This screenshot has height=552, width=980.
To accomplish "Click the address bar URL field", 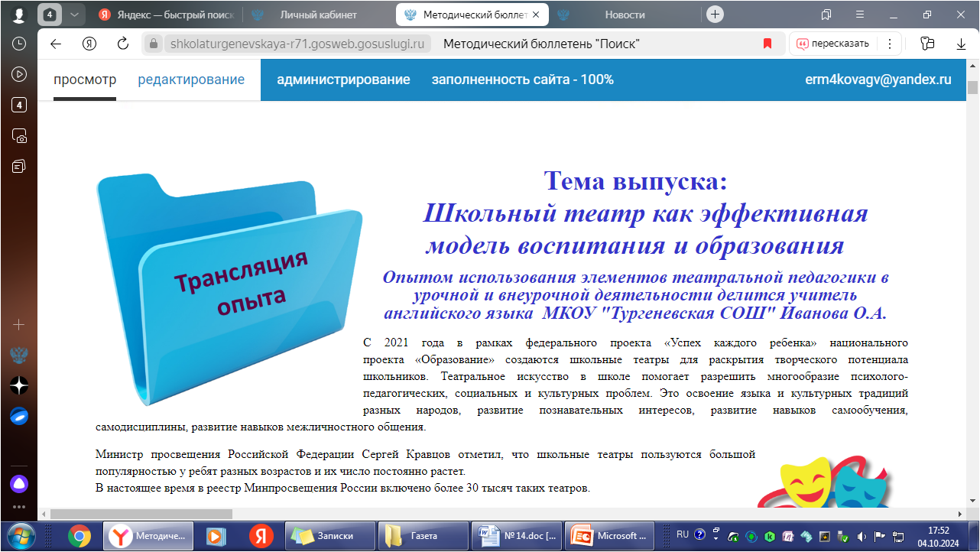I will point(462,44).
